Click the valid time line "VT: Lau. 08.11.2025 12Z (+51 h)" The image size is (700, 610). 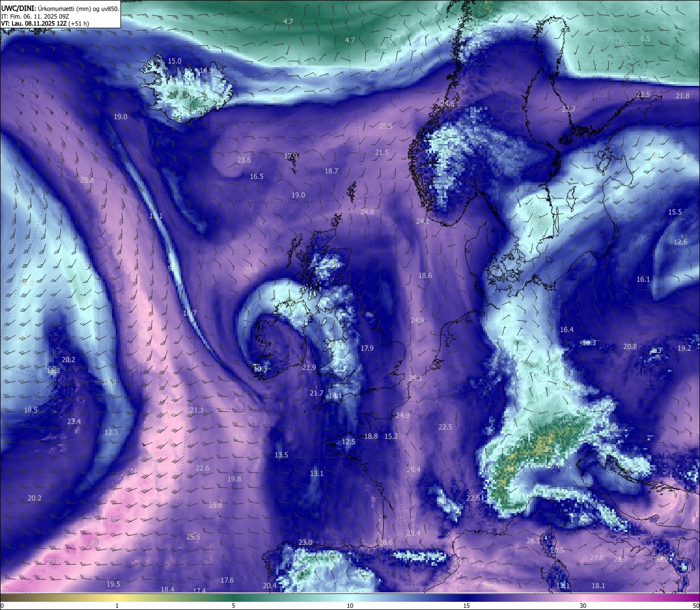click(45, 24)
